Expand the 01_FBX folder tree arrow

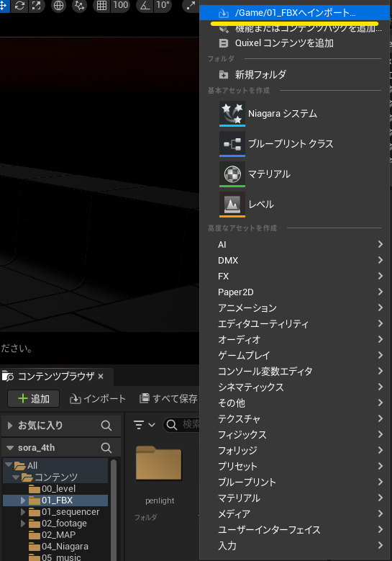(x=23, y=501)
